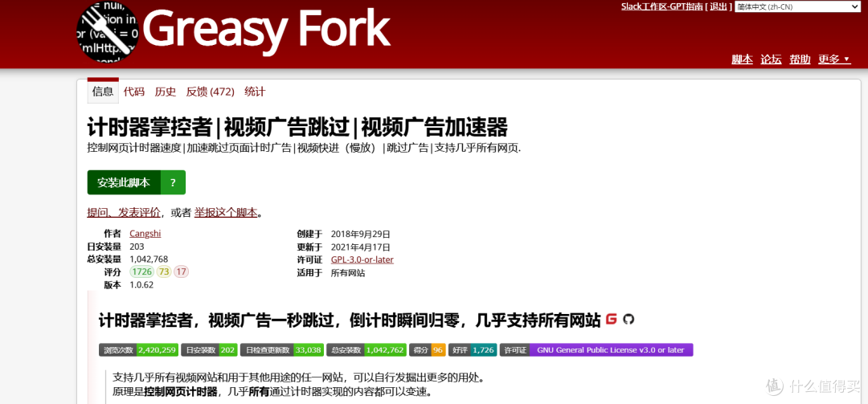Viewport: 868px width, 404px height.
Task: Click the version number 1.0.62
Action: (141, 285)
